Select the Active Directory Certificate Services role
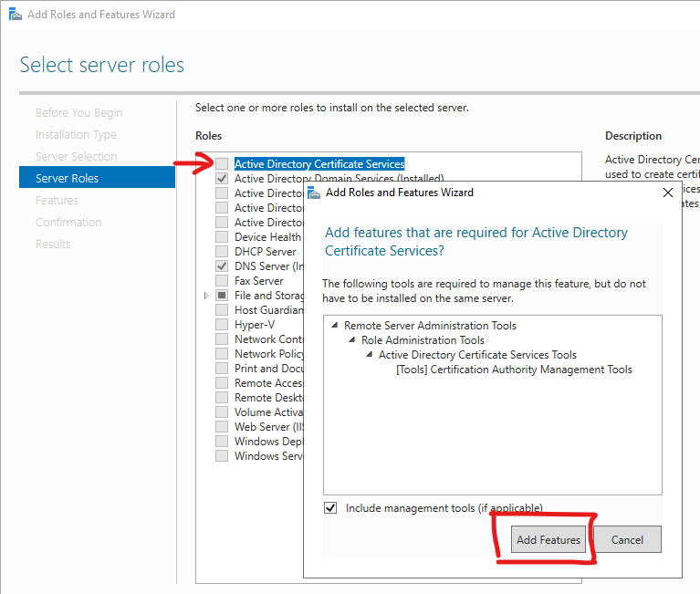The image size is (700, 594). pos(319,164)
